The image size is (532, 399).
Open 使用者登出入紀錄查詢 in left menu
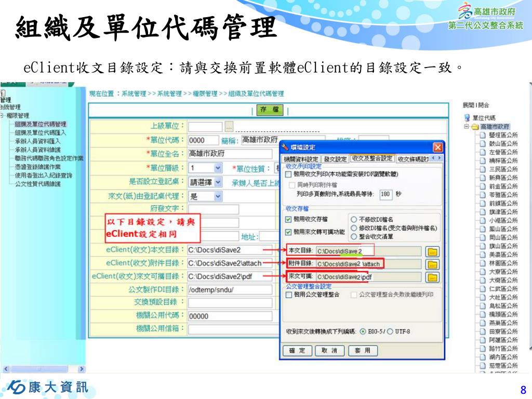(x=44, y=175)
